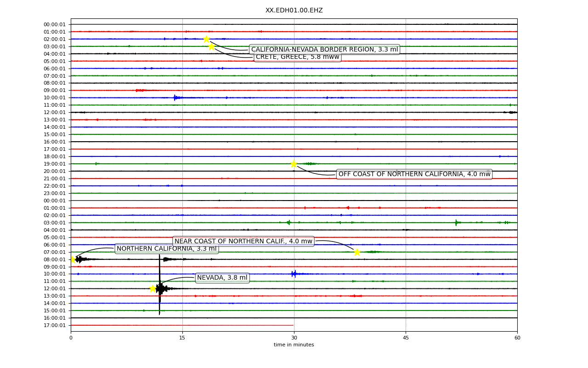The image size is (588, 368).
Task: Click the star marker for California-Nevada border event
Action: pos(206,39)
